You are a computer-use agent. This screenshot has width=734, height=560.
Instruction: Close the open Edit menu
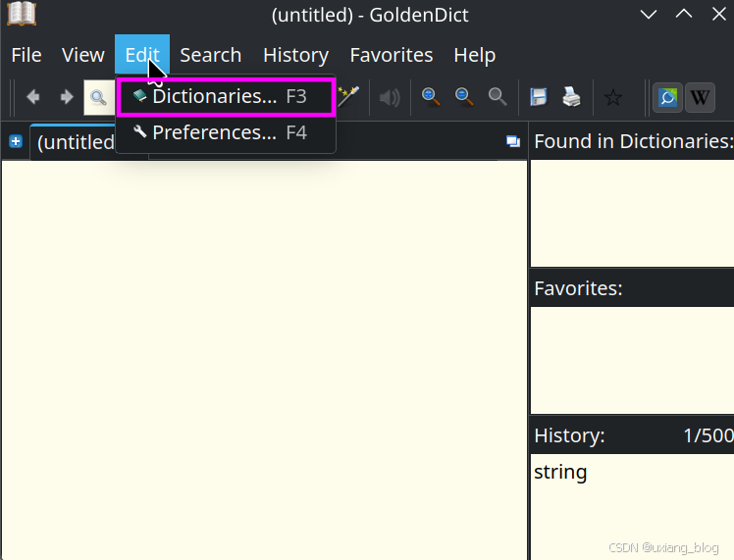pos(142,55)
